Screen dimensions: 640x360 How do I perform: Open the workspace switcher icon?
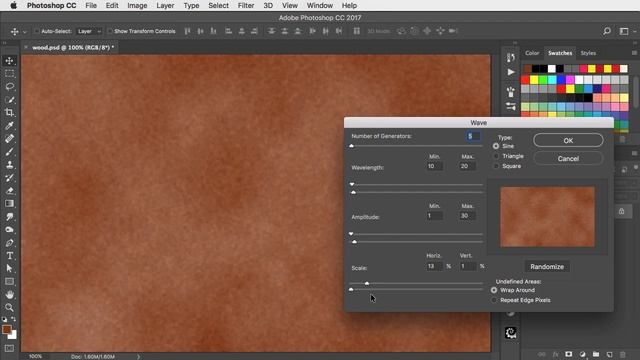click(624, 31)
